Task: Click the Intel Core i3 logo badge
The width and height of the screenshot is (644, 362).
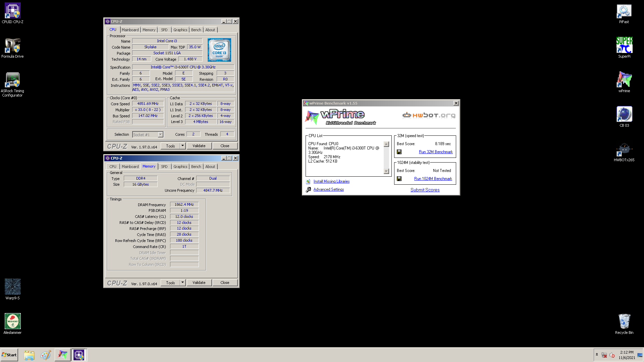Action: 219,50
